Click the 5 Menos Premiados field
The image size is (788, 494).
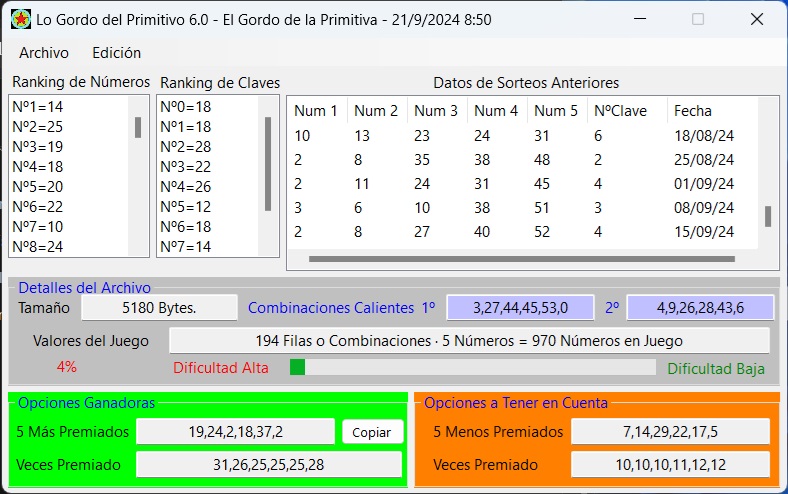click(x=670, y=432)
